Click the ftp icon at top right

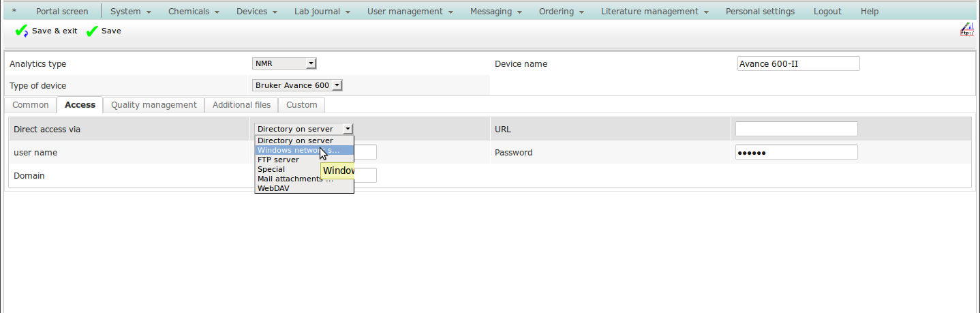[966, 29]
